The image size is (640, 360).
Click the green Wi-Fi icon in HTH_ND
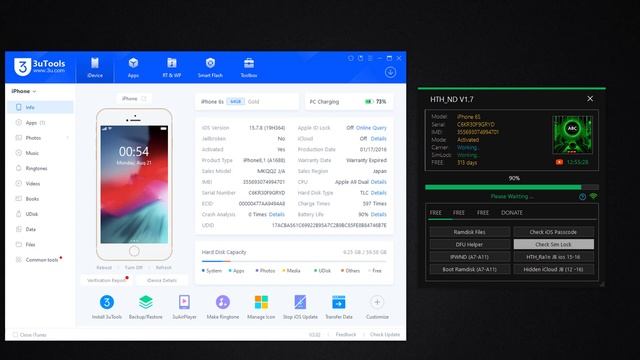click(593, 196)
